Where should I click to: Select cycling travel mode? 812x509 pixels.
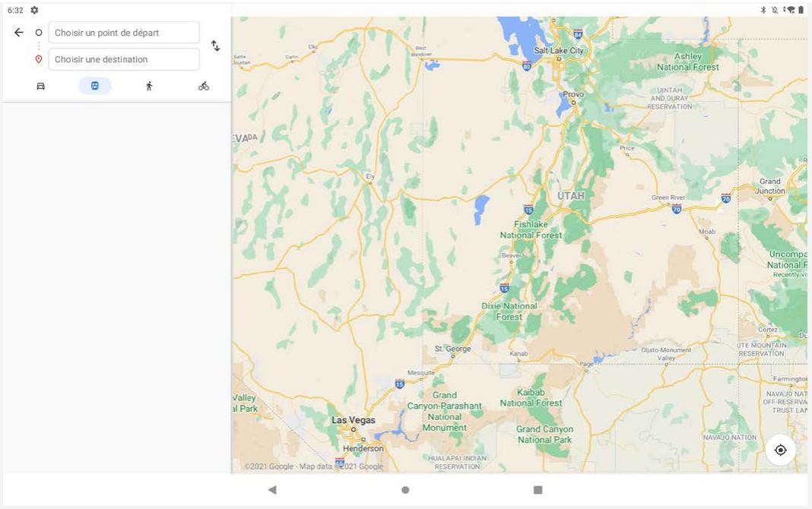point(204,86)
